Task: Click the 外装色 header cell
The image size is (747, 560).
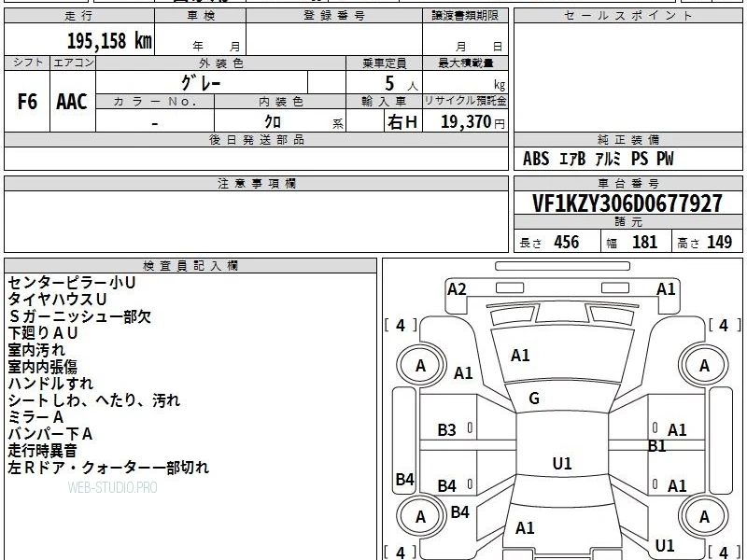Action: click(x=221, y=63)
